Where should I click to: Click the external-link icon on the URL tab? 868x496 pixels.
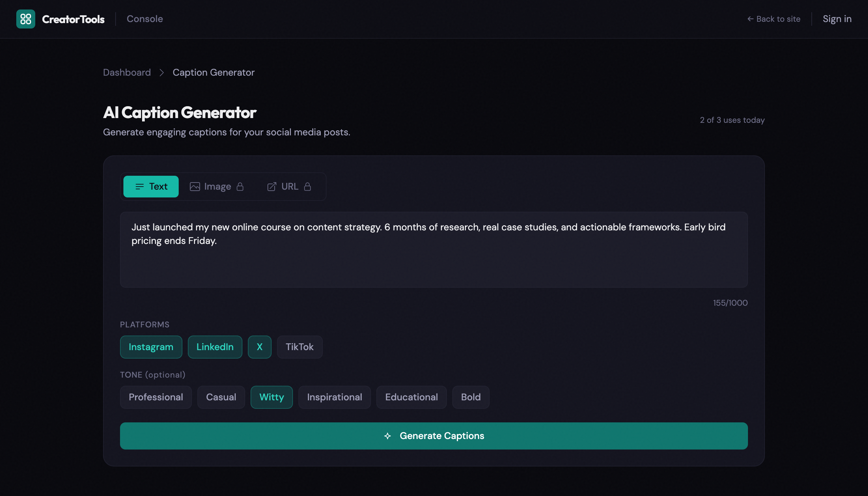(272, 186)
